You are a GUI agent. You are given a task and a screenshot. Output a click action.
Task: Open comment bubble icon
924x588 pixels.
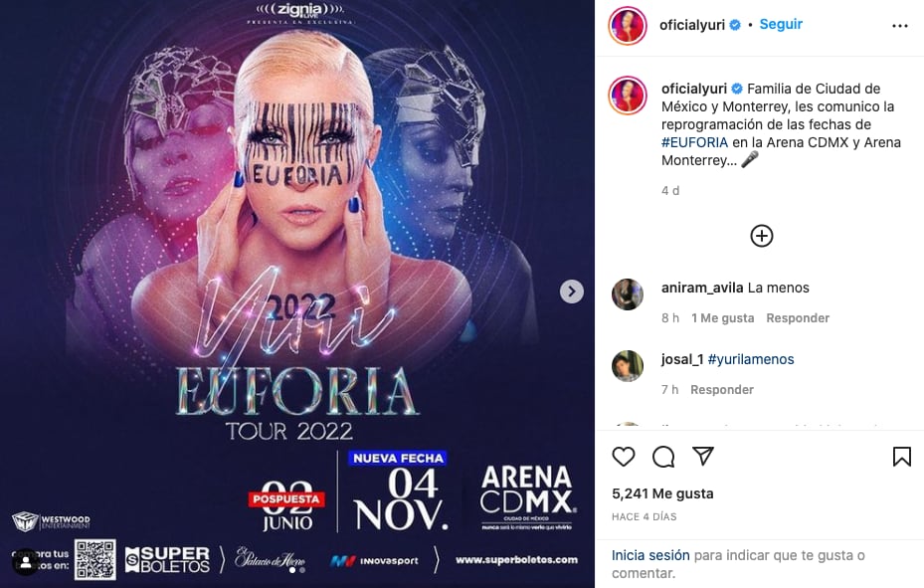[x=663, y=457]
